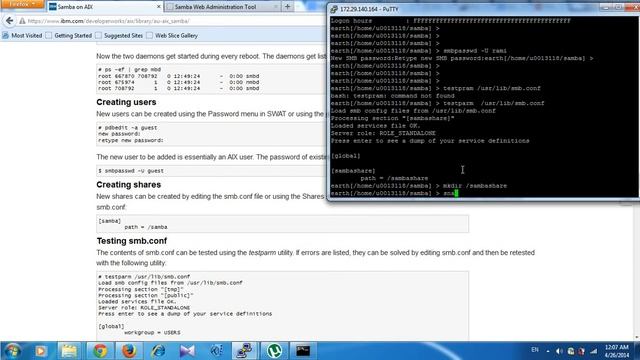Image resolution: width=640 pixels, height=360 pixels.
Task: Switch to Samba Web Administration Tool tab
Action: pyautogui.click(x=222, y=7)
